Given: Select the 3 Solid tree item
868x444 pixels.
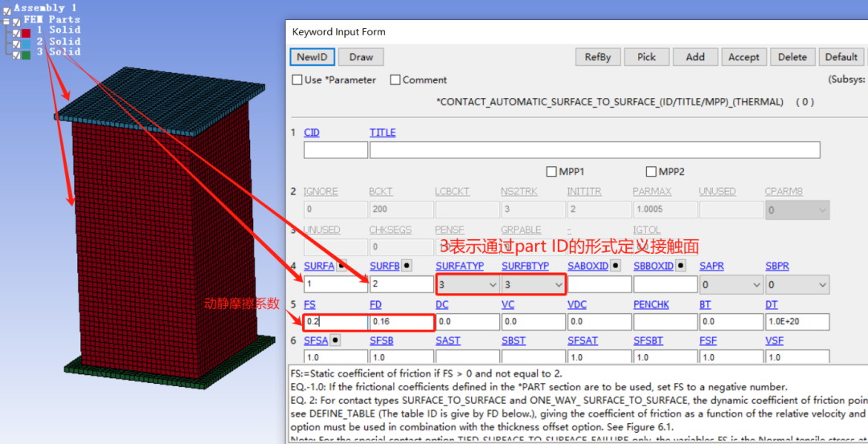Looking at the screenshot, I should (59, 52).
